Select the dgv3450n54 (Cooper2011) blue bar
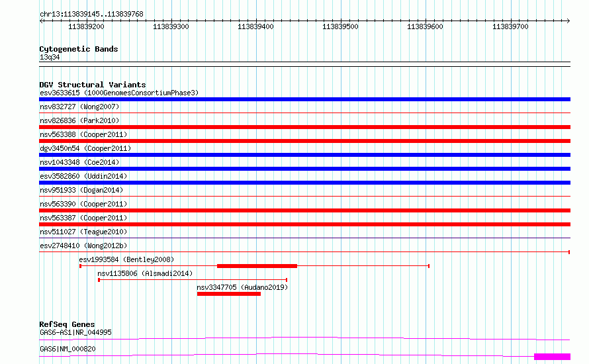 tap(304, 155)
